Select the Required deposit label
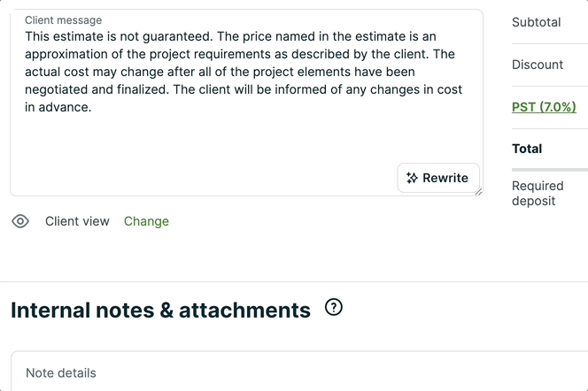 (x=537, y=193)
